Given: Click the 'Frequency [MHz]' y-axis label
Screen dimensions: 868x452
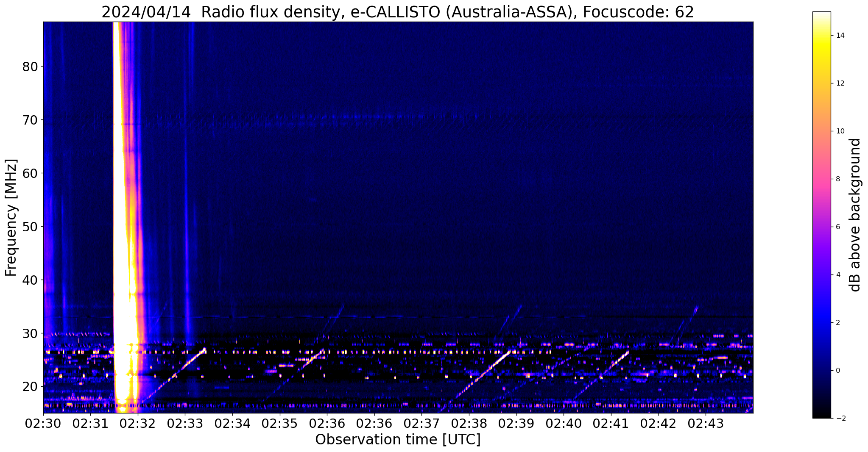Looking at the screenshot, I should 11,217.
